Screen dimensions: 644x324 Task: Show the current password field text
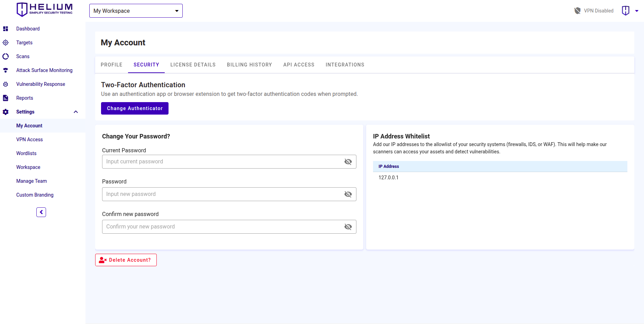coord(348,162)
